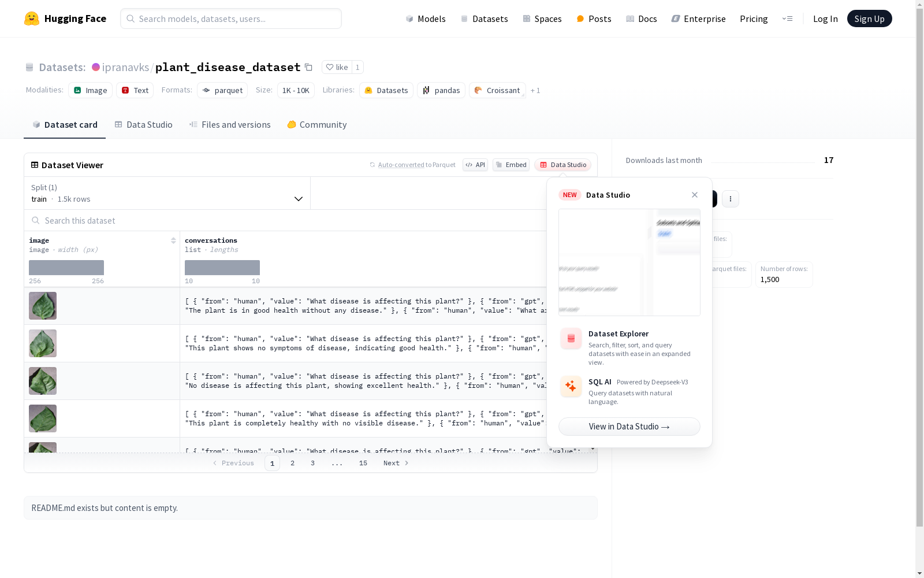This screenshot has width=924, height=578.
Task: Click the conversations lengths histogram bar
Action: 222,268
